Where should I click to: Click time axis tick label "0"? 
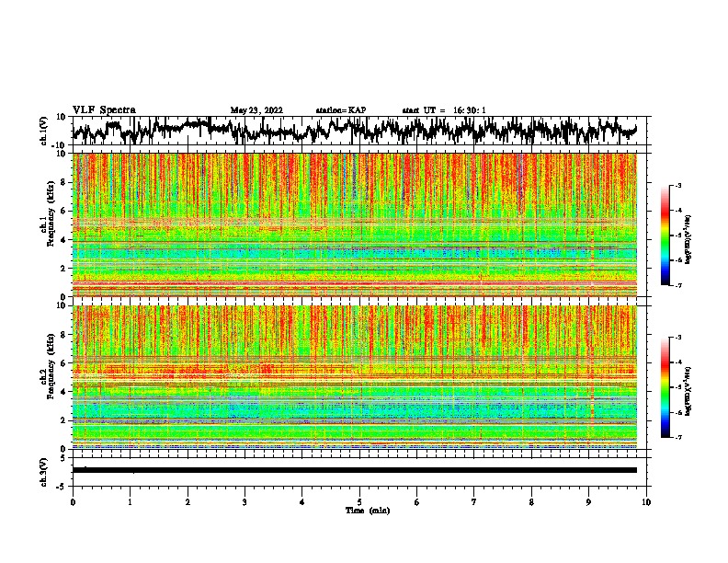point(73,502)
